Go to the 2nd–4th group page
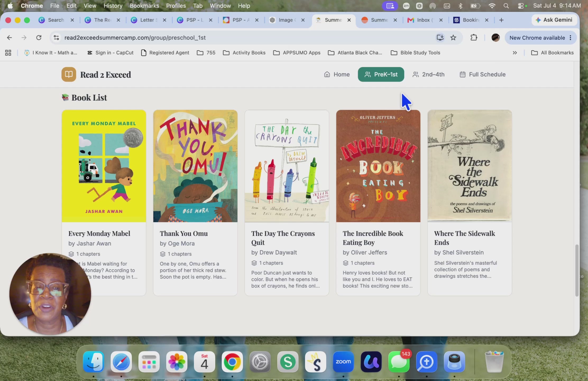 [429, 74]
